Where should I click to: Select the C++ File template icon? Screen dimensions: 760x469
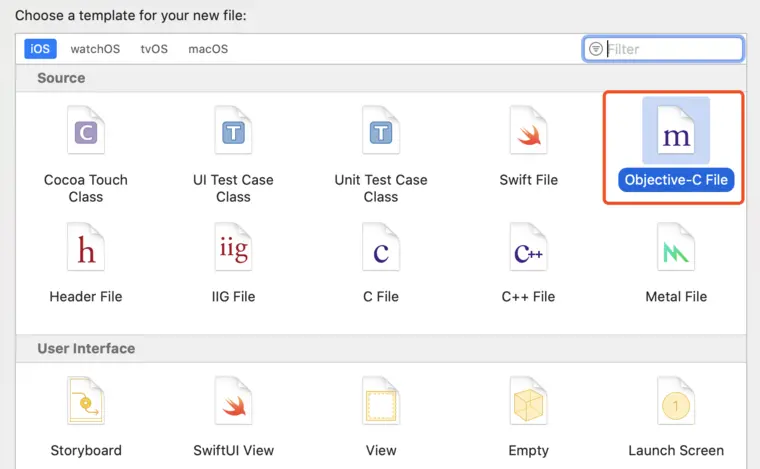(x=528, y=249)
